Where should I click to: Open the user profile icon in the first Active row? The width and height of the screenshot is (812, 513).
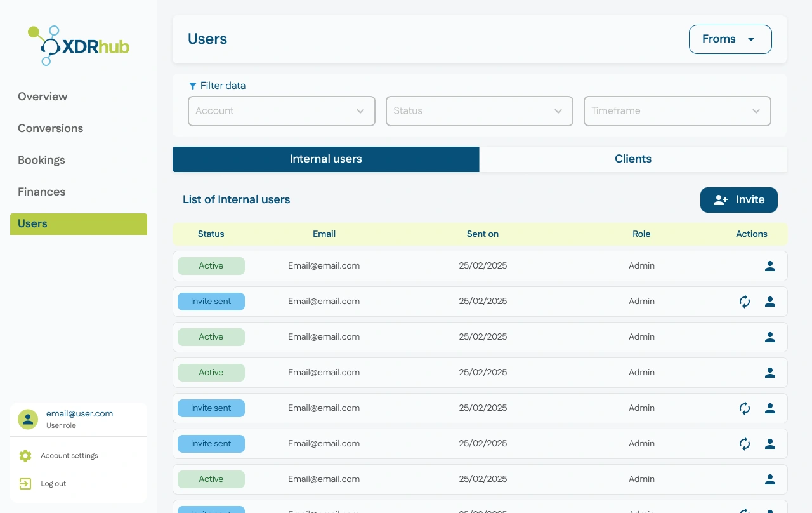pyautogui.click(x=769, y=266)
